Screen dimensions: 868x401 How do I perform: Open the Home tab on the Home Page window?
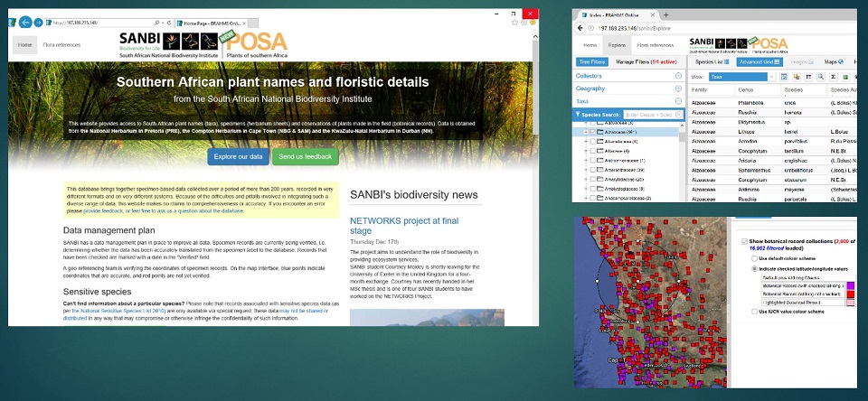pos(24,45)
